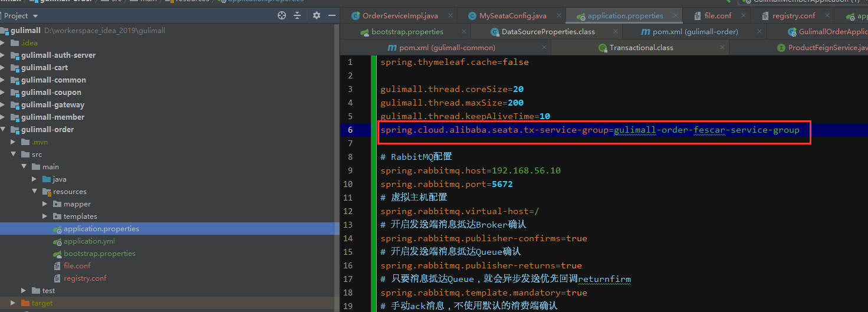The image size is (868, 312).
Task: Click the application.yml Spring leaf icon
Action: pyautogui.click(x=57, y=241)
